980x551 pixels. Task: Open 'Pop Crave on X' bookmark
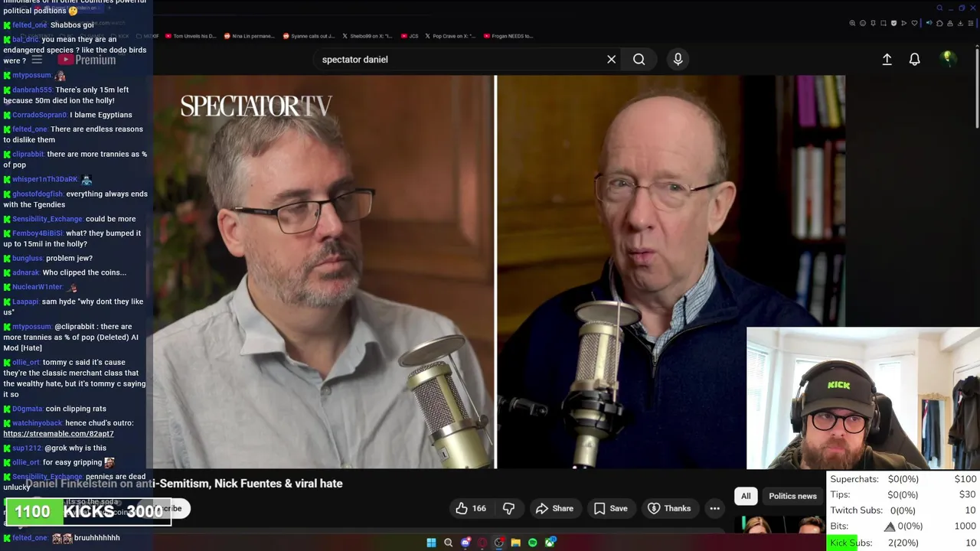point(450,36)
